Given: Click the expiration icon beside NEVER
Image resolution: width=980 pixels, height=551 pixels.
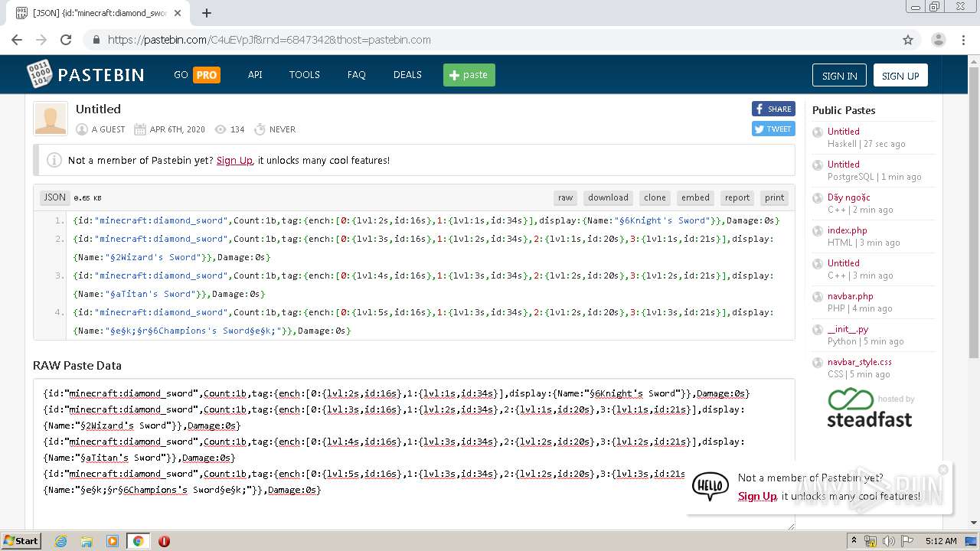Looking at the screenshot, I should pos(260,129).
